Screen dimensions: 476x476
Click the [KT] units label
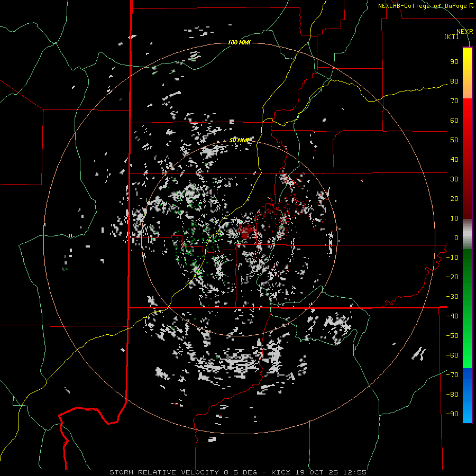tap(452, 36)
